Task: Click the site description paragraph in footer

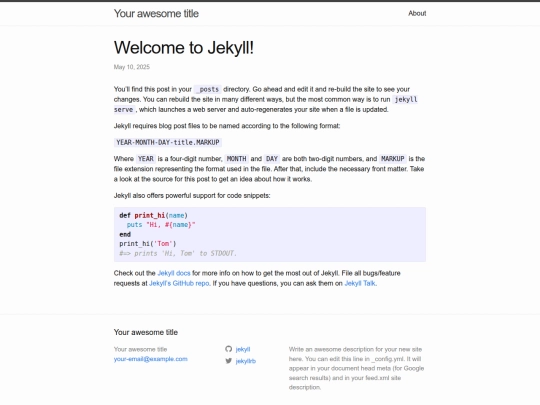Action: click(x=356, y=368)
